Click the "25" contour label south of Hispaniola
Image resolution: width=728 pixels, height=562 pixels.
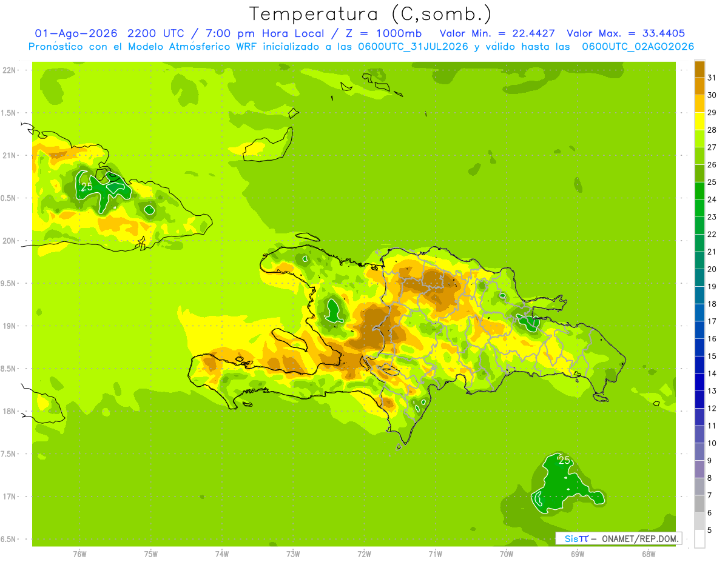click(x=564, y=460)
